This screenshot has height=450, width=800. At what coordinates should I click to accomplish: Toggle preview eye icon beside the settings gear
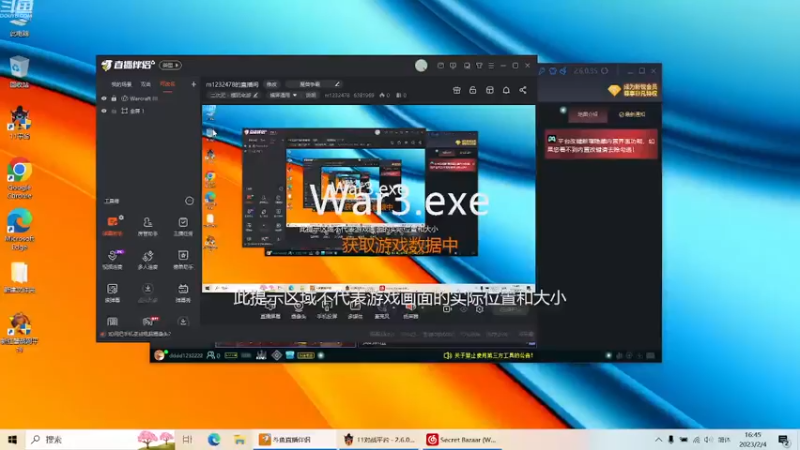pyautogui.click(x=463, y=309)
